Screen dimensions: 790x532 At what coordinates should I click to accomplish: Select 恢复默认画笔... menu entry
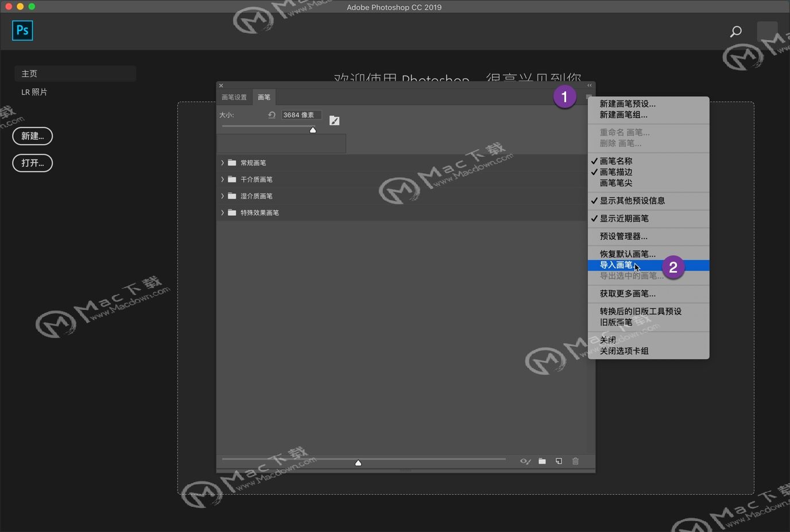(x=648, y=254)
